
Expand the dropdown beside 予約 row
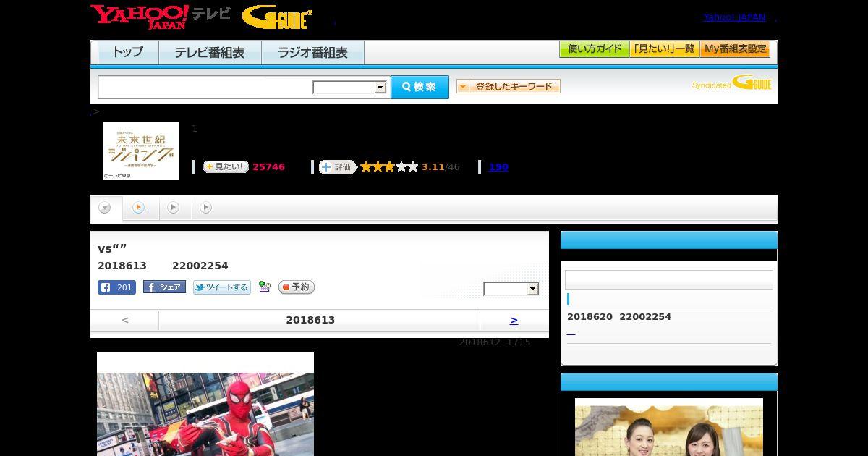(511, 289)
